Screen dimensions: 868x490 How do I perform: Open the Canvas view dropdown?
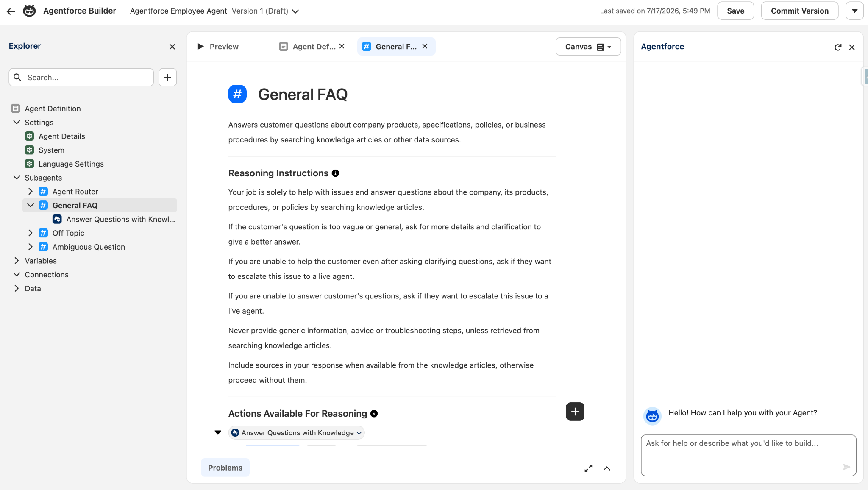(x=588, y=47)
